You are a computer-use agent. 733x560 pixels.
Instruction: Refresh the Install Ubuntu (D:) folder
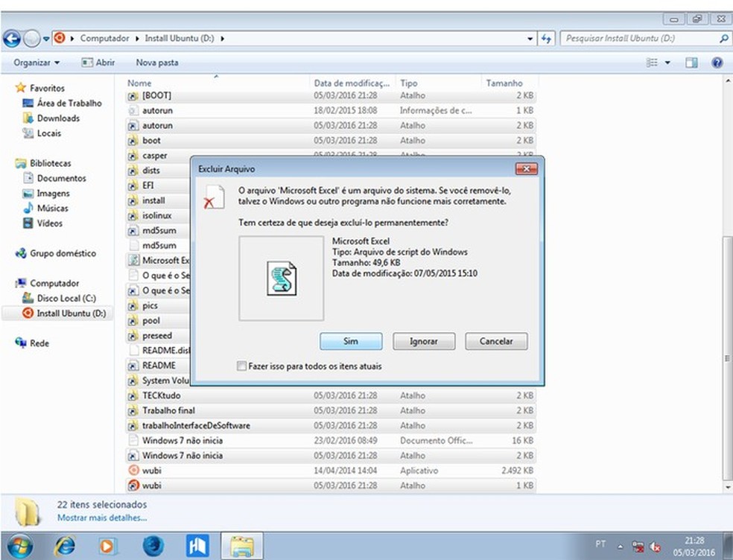click(546, 39)
